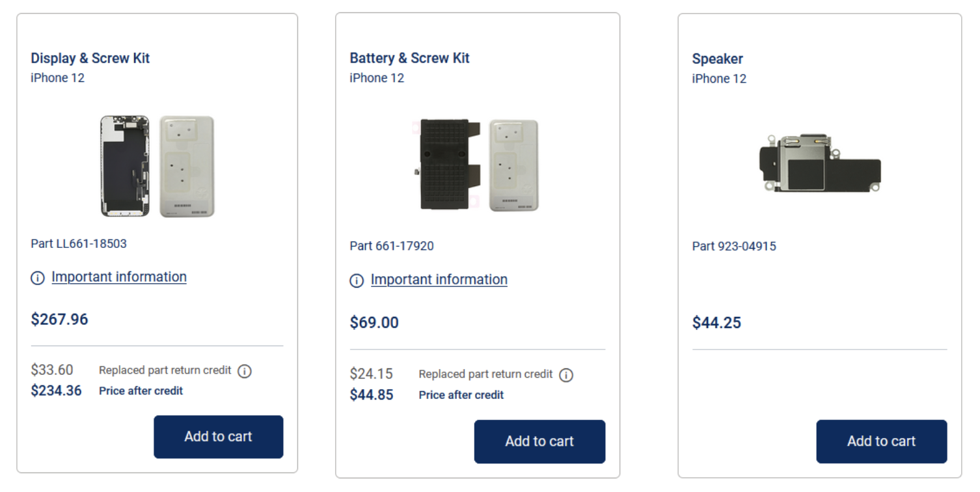Viewport: 980px width, 492px height.
Task: Click part number 661-17920
Action: (392, 246)
